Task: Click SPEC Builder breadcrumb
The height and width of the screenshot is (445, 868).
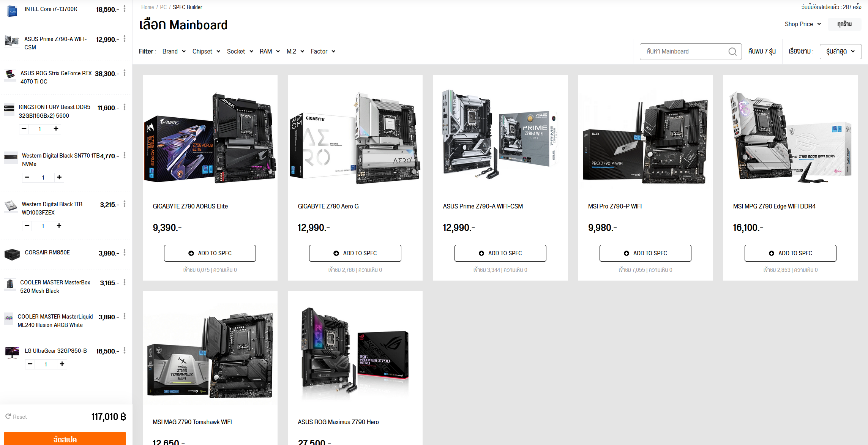Action: pos(188,7)
